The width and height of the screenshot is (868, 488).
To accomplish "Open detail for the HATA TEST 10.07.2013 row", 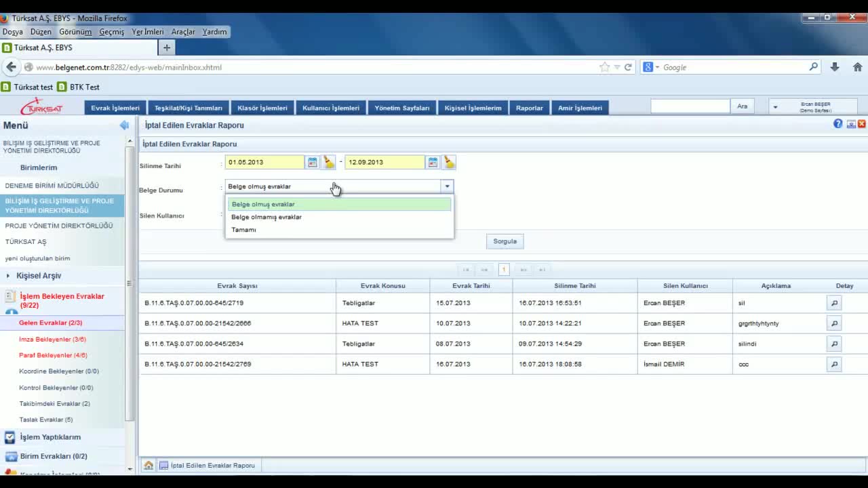I will coord(834,323).
